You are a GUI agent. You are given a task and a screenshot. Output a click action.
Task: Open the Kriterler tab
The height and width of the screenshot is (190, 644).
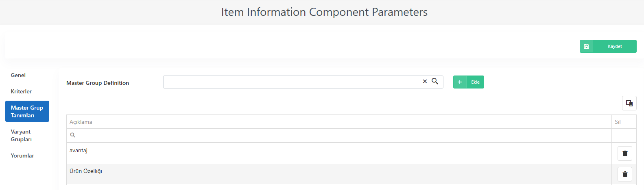click(x=21, y=91)
